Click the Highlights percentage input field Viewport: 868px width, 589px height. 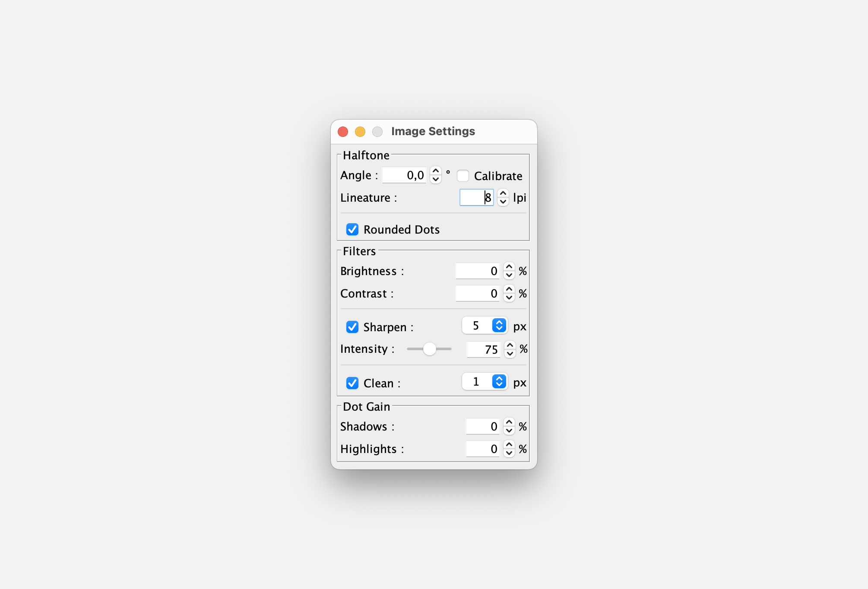point(482,449)
